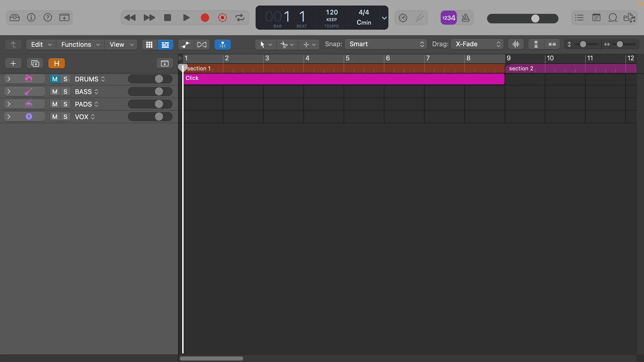Viewport: 644px width, 362px height.
Task: Click the Duplicate Track button
Action: click(x=35, y=63)
